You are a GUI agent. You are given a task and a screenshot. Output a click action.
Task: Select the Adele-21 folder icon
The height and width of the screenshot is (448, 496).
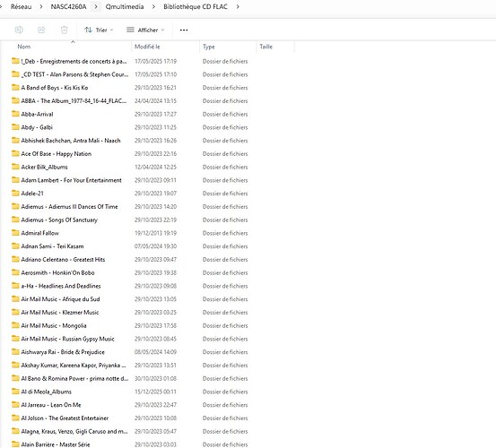pos(15,193)
